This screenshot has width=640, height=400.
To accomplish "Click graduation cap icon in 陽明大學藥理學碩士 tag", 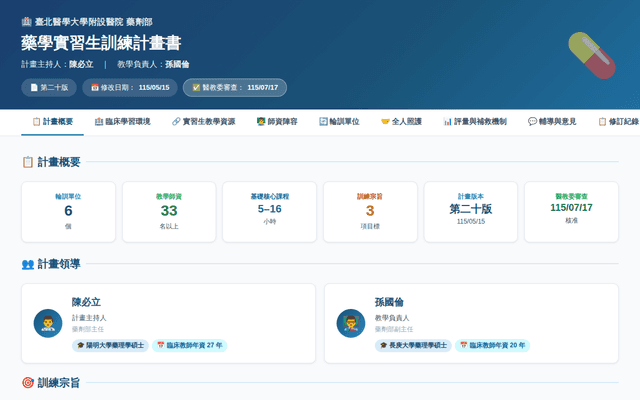I will (81, 345).
